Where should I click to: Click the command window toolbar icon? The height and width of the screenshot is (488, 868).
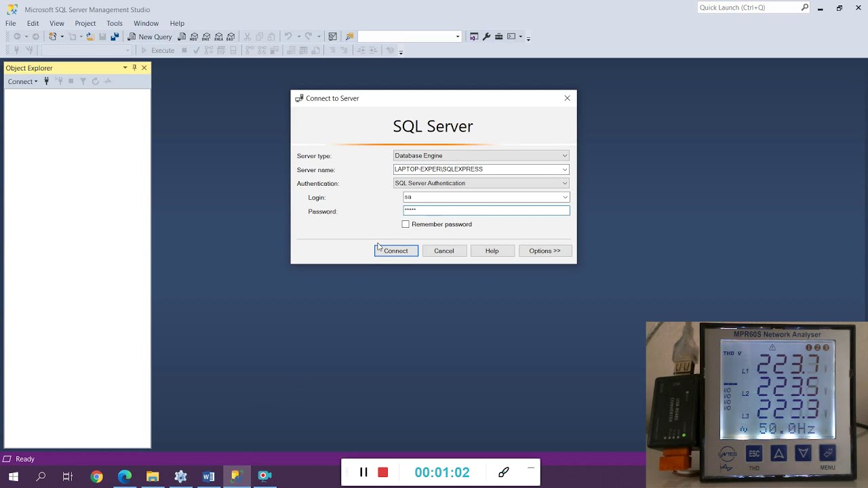(511, 37)
